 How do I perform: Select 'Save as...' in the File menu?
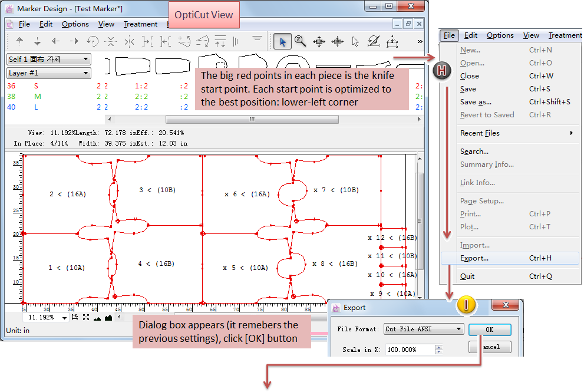(476, 102)
